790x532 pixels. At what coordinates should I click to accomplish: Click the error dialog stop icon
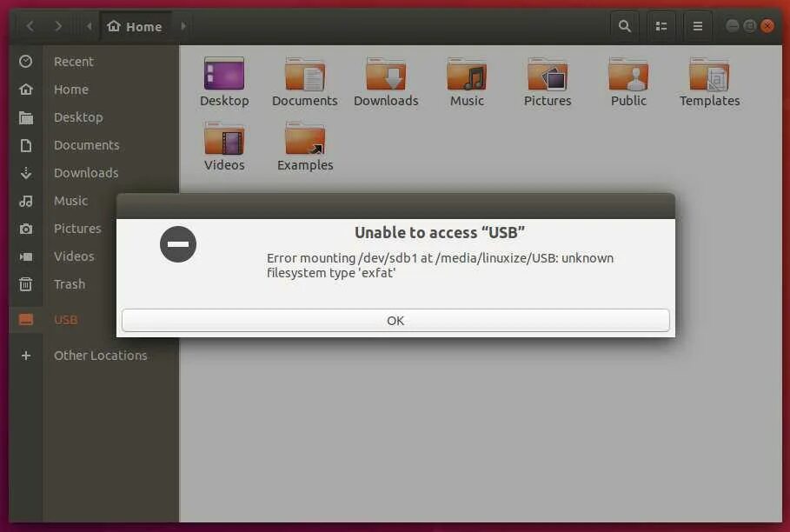point(178,244)
